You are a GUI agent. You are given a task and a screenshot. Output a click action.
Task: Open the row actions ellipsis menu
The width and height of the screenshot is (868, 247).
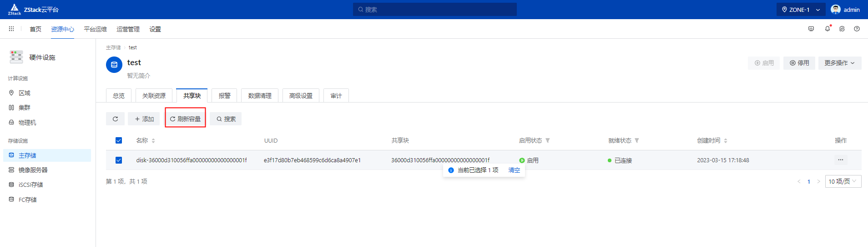840,160
